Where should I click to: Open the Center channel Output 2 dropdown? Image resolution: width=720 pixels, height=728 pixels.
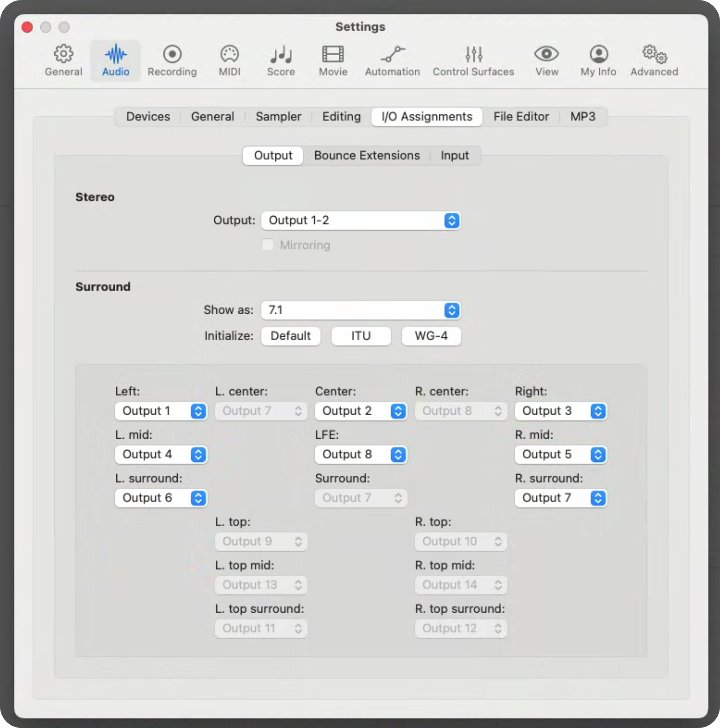click(x=361, y=411)
